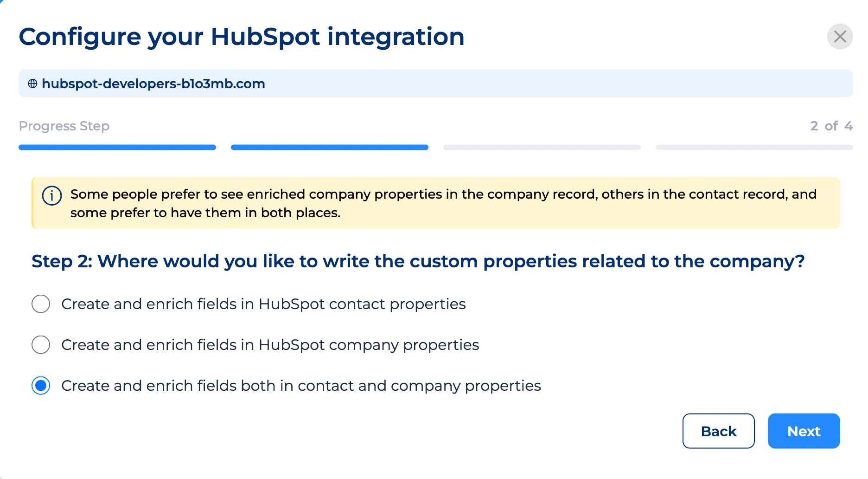Click the "2 of 4" step counter
This screenshot has height=479, width=868.
pyautogui.click(x=831, y=126)
